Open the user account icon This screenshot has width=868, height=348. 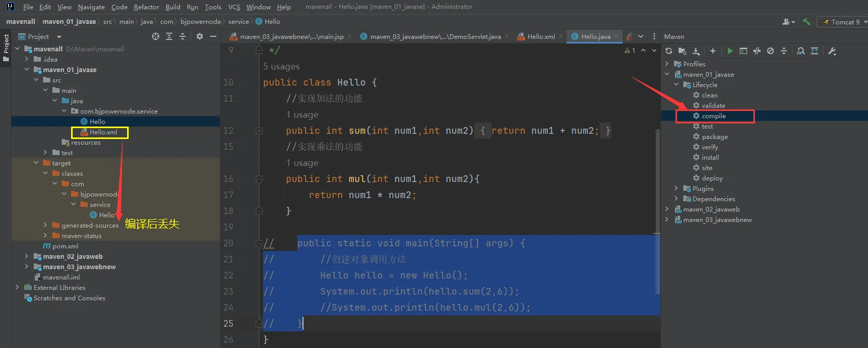pos(789,22)
